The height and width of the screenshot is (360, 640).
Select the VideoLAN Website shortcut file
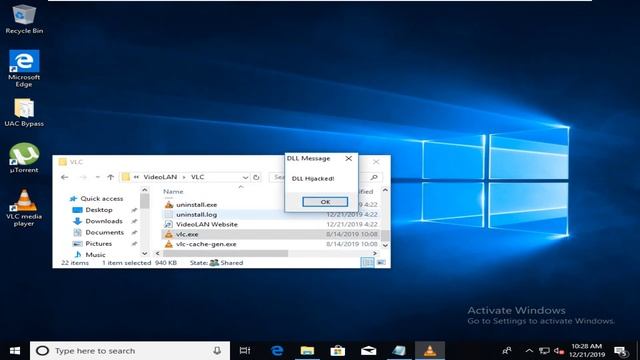pos(207,224)
